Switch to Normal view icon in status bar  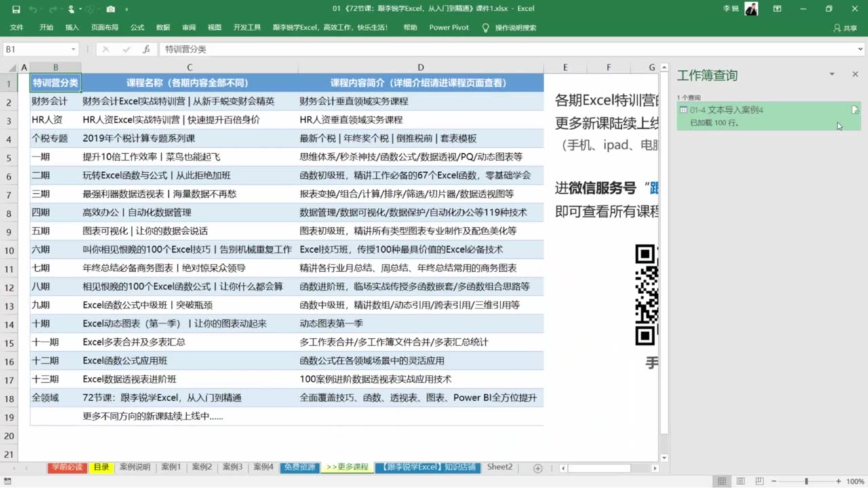pos(722,481)
